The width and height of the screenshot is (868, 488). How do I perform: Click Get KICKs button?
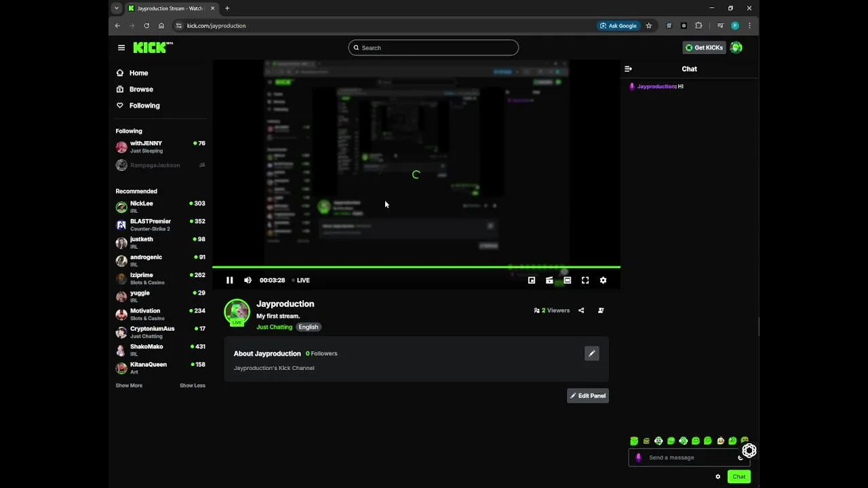tap(704, 47)
